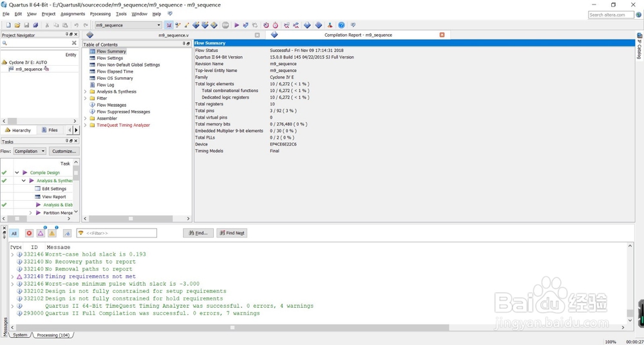This screenshot has width=644, height=345.
Task: Toggle the All messages filter
Action: [x=14, y=233]
